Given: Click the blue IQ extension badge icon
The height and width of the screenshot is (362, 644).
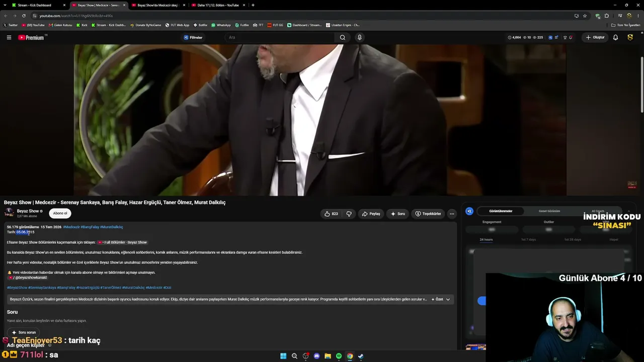Looking at the screenshot, I should point(469,211).
